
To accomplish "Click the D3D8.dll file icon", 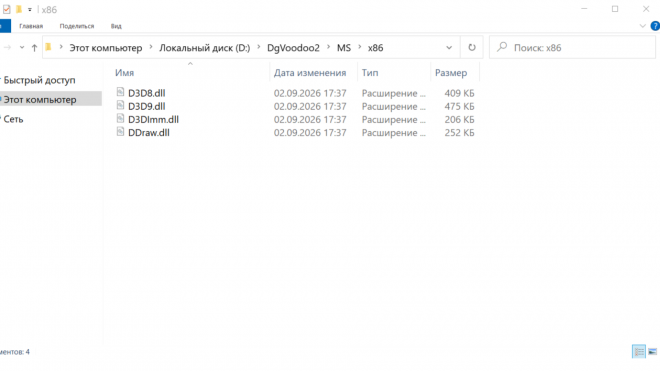I will (x=120, y=92).
